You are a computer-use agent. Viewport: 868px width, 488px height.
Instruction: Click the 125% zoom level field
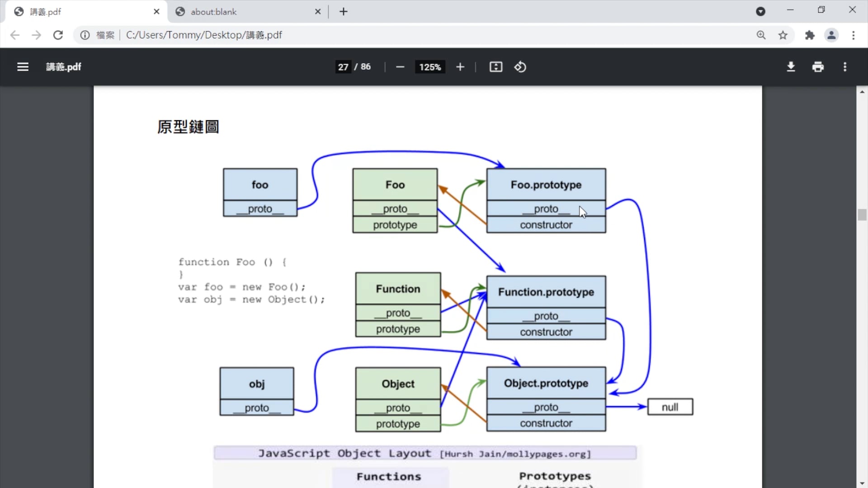coord(429,67)
